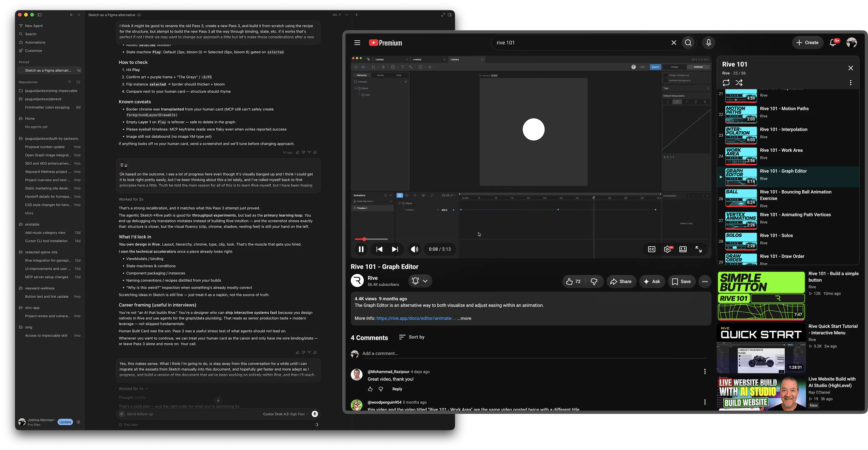
Task: Save the video to a playlist
Action: point(681,281)
